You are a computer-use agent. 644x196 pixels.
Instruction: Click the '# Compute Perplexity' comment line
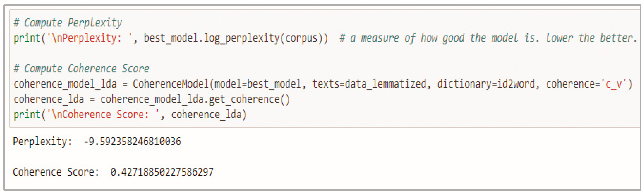click(x=68, y=23)
